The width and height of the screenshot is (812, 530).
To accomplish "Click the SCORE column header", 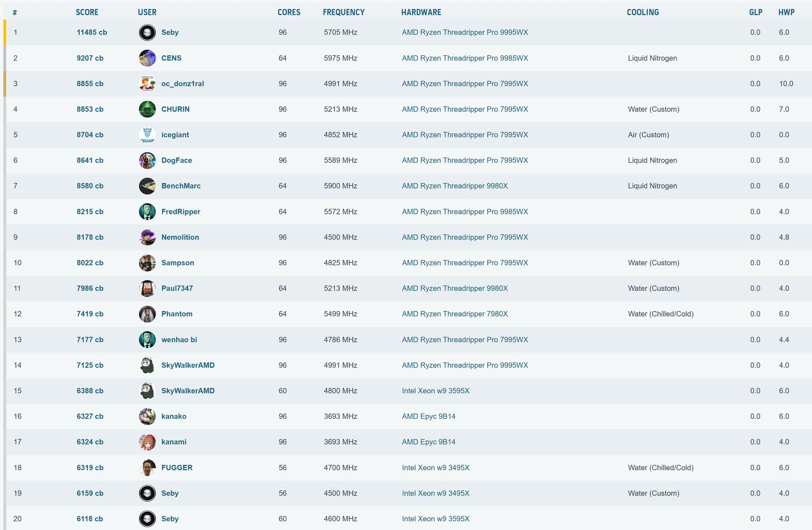I will point(87,12).
